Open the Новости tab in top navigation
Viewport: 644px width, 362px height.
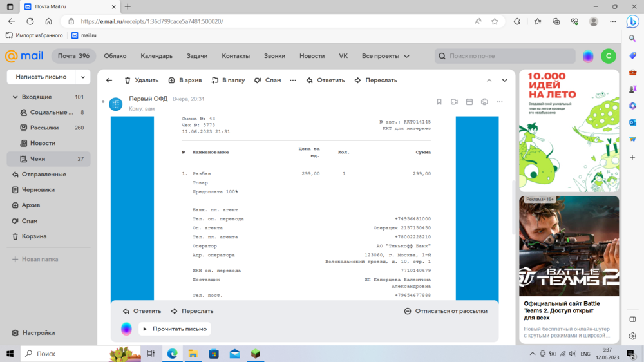point(312,56)
